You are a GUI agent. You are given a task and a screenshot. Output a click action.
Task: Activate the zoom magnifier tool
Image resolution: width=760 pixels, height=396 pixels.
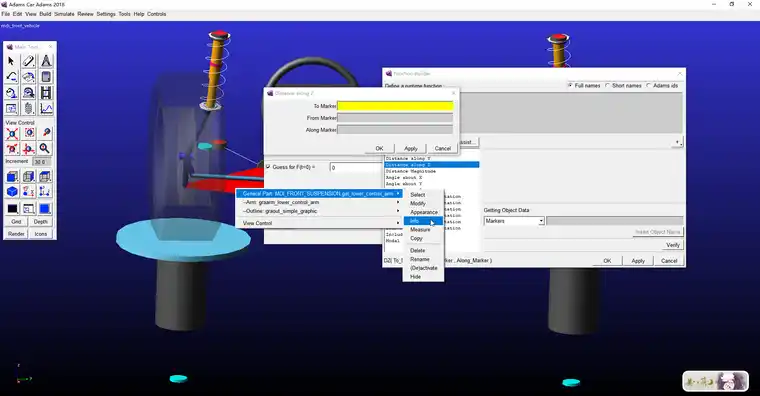(45, 149)
